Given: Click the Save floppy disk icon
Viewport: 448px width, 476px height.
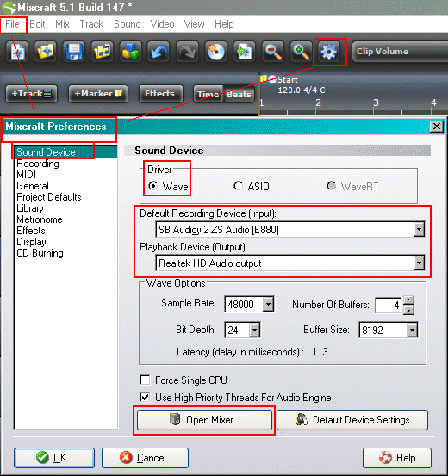Looking at the screenshot, I should point(74,52).
